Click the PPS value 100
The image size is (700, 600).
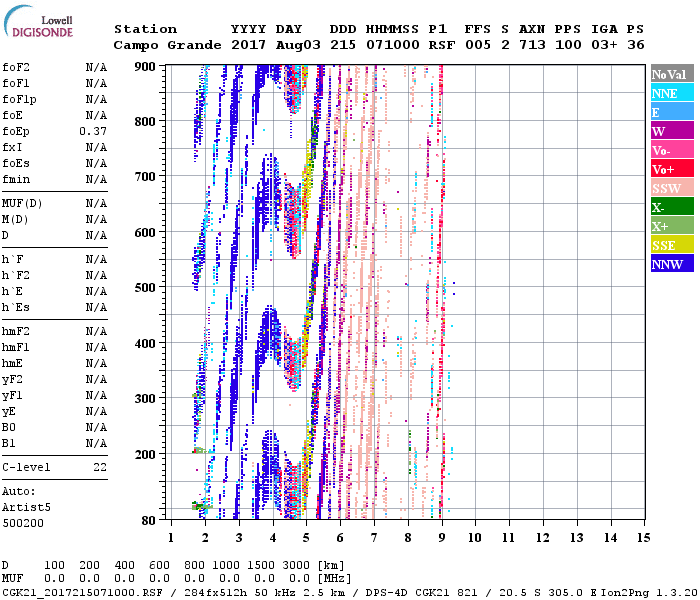pyautogui.click(x=568, y=45)
